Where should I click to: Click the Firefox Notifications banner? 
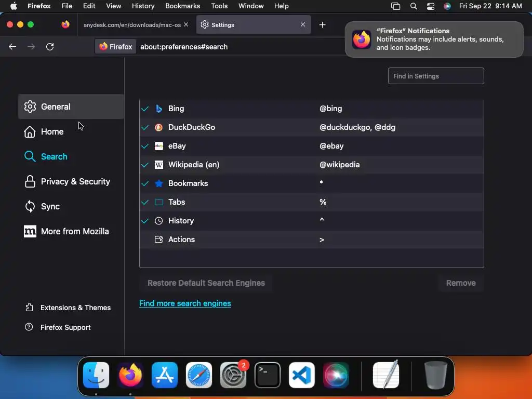click(x=434, y=39)
